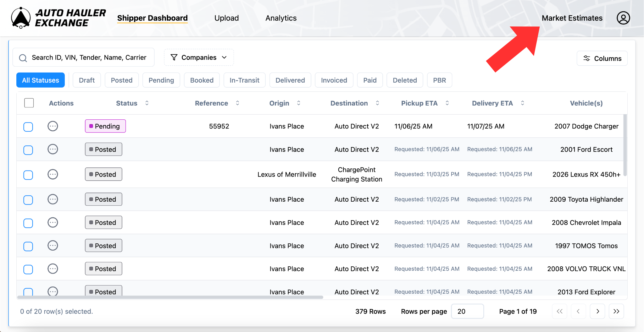Sort the Destination column
Image resolution: width=644 pixels, height=332 pixels.
click(378, 103)
